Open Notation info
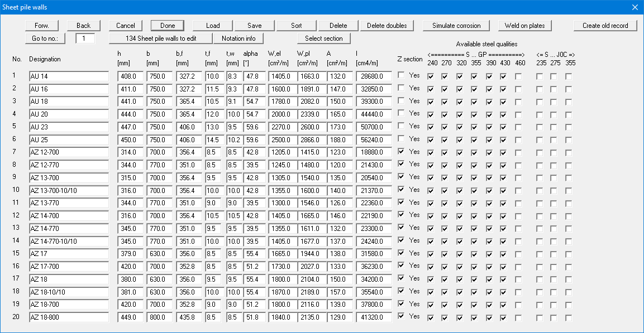Screen dimensions: 644x333 (238, 38)
